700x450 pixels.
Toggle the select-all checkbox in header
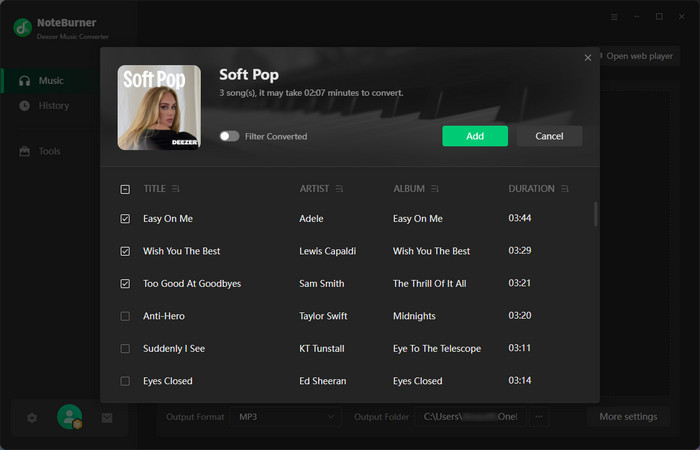tap(125, 189)
